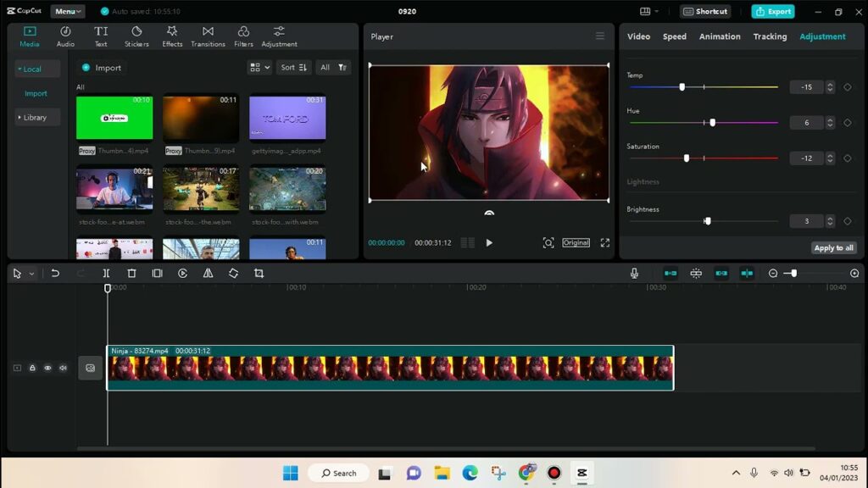The image size is (868, 488).
Task: Toggle track visibility eye icon
Action: (47, 368)
